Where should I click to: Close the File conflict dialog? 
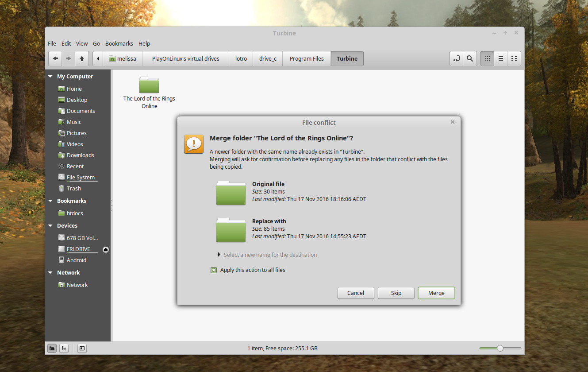click(x=452, y=122)
